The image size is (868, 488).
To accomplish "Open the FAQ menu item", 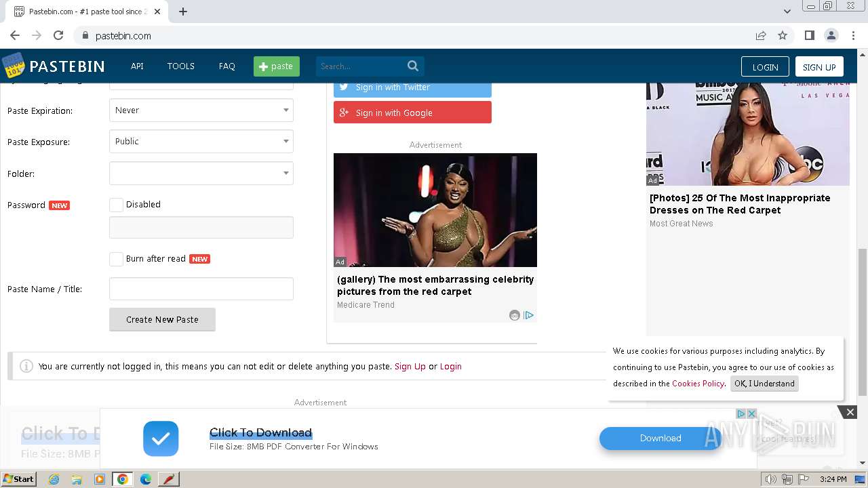I will [x=227, y=66].
